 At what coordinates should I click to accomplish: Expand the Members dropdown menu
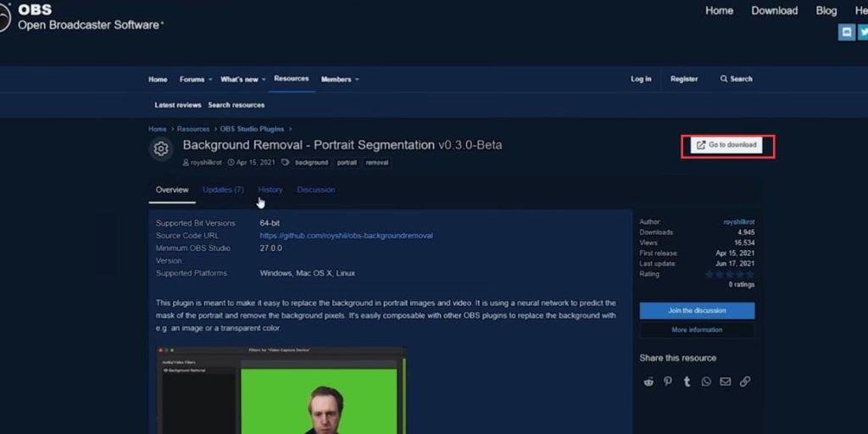click(x=356, y=80)
